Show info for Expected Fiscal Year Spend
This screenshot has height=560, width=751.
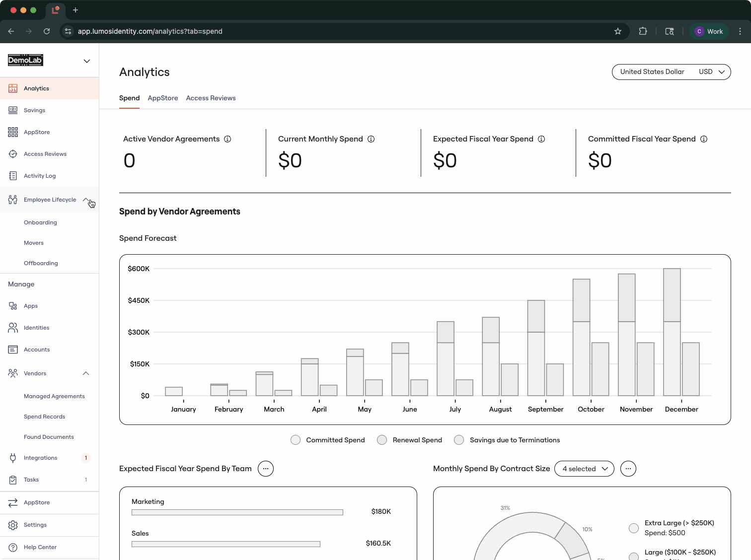(541, 139)
